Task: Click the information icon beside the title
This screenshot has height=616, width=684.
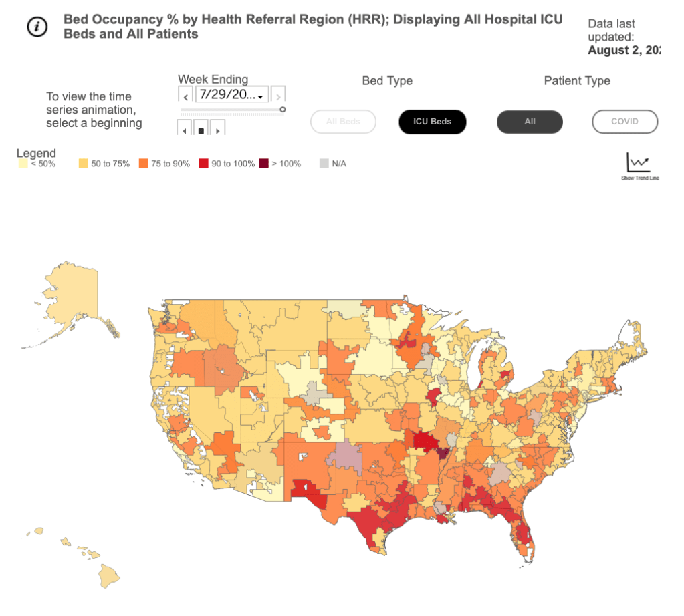Action: click(37, 27)
